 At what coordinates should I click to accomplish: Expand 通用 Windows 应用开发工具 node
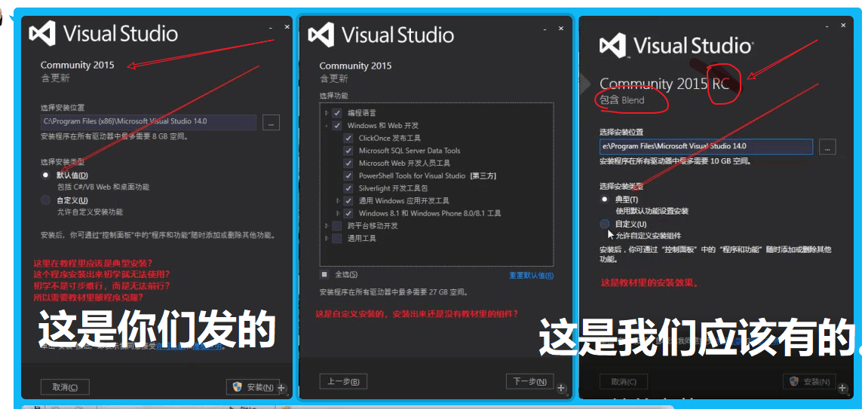pos(339,200)
